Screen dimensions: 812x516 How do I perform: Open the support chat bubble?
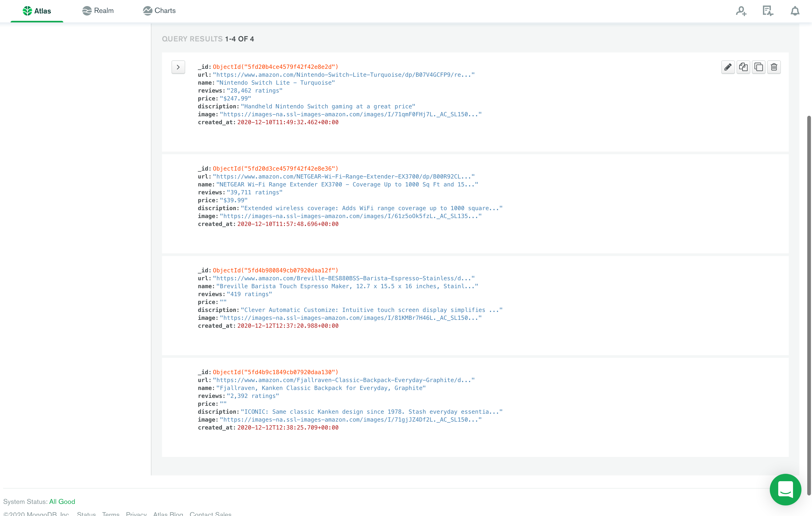[x=785, y=489]
